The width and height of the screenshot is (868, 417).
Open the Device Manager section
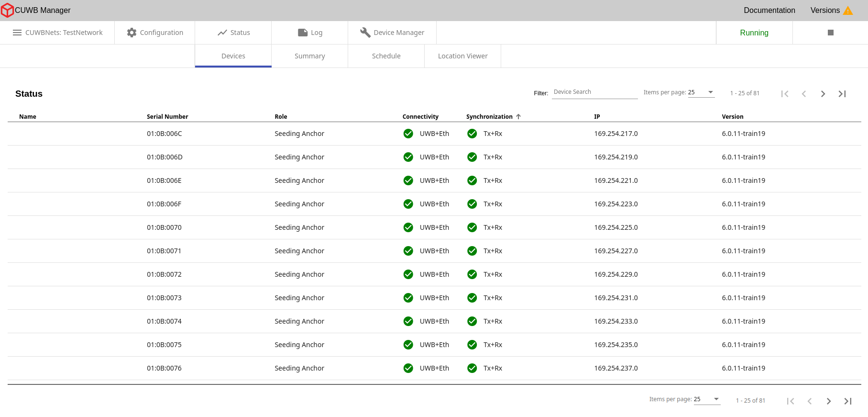[392, 33]
